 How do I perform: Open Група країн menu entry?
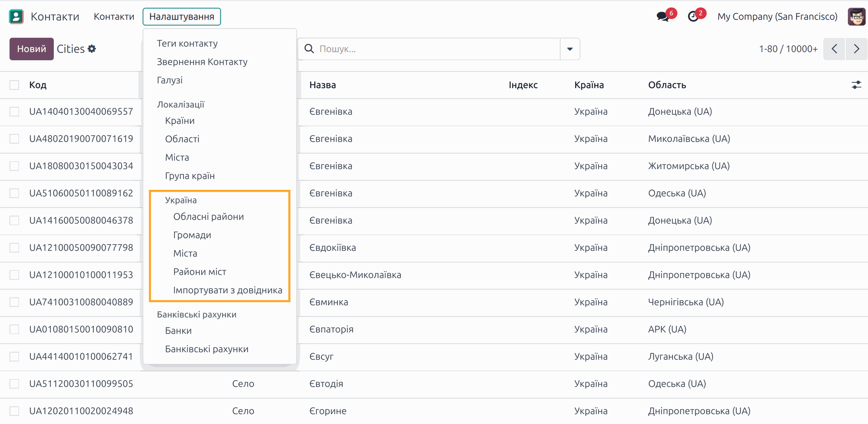(190, 176)
